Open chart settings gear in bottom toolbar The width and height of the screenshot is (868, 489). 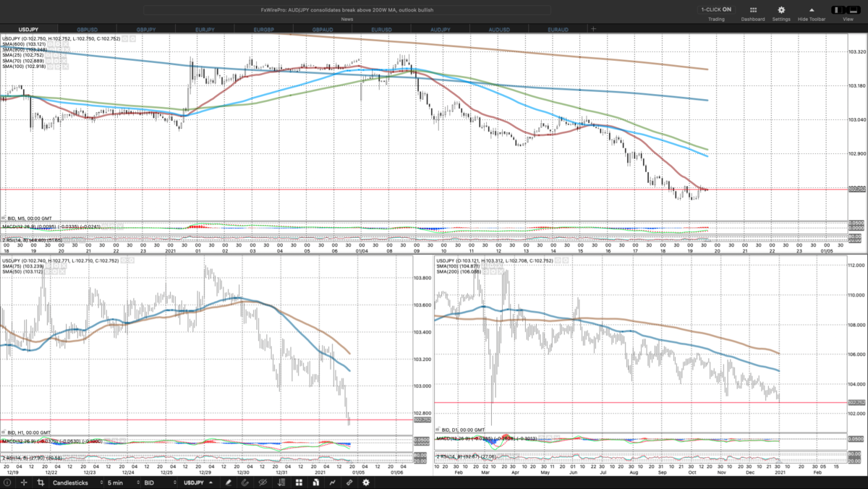(366, 482)
